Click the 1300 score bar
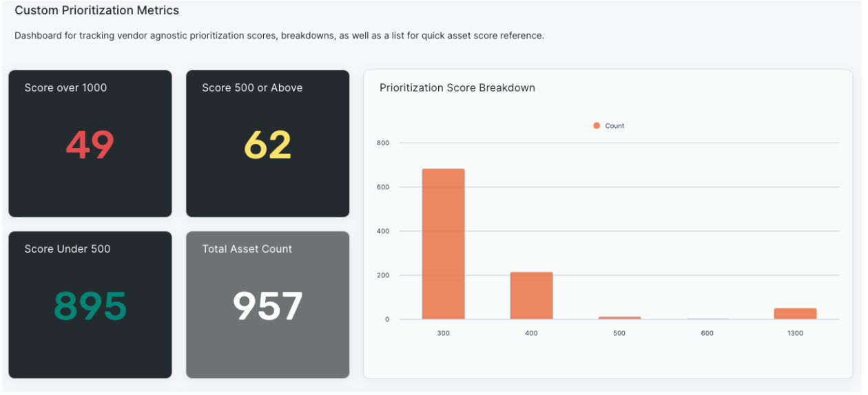The width and height of the screenshot is (868, 395). tap(795, 314)
